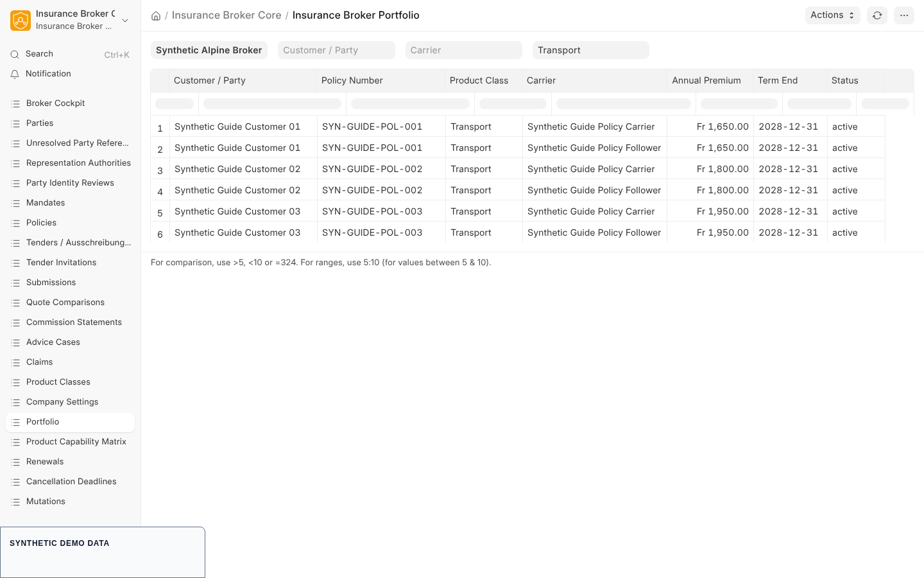Click the Policy Number column header
Image resolution: width=924 pixels, height=578 pixels.
click(x=381, y=81)
